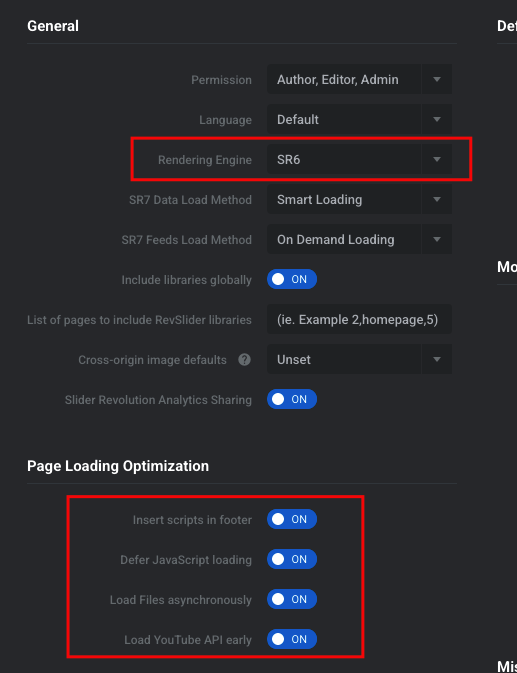
Task: Open the Cross-origin Unset dropdown arrow
Action: click(x=437, y=359)
